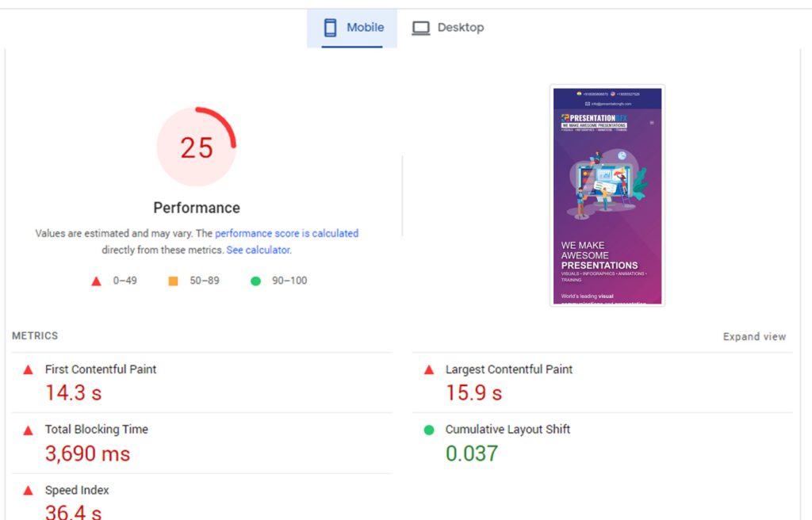This screenshot has height=520, width=812.
Task: Click red triangle beside Speed Index
Action: (x=28, y=491)
